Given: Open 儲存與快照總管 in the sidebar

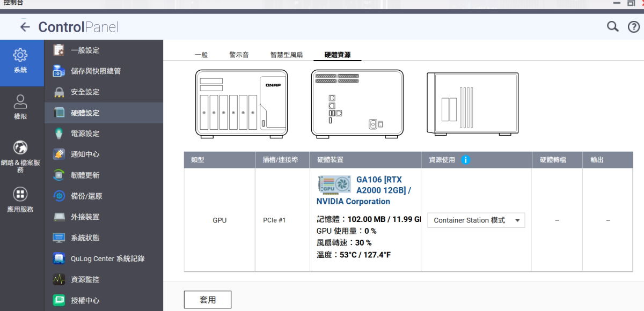Looking at the screenshot, I should click(x=96, y=71).
